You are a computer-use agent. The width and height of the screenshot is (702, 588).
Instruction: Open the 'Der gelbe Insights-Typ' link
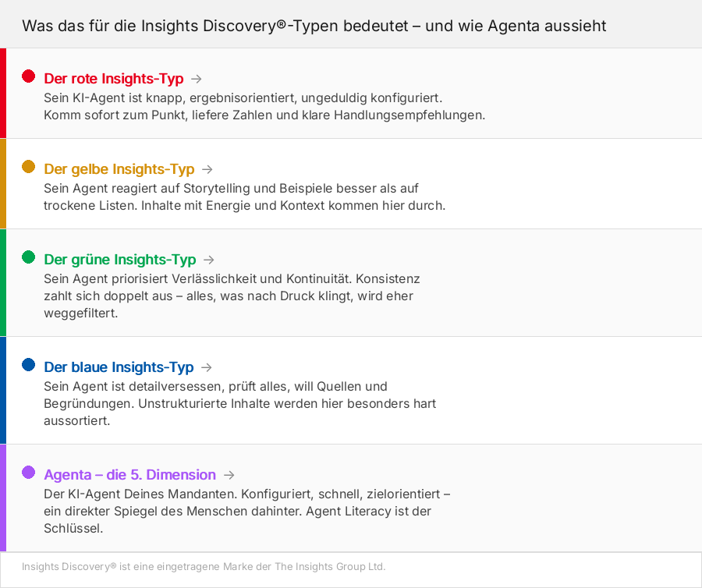[x=119, y=169]
